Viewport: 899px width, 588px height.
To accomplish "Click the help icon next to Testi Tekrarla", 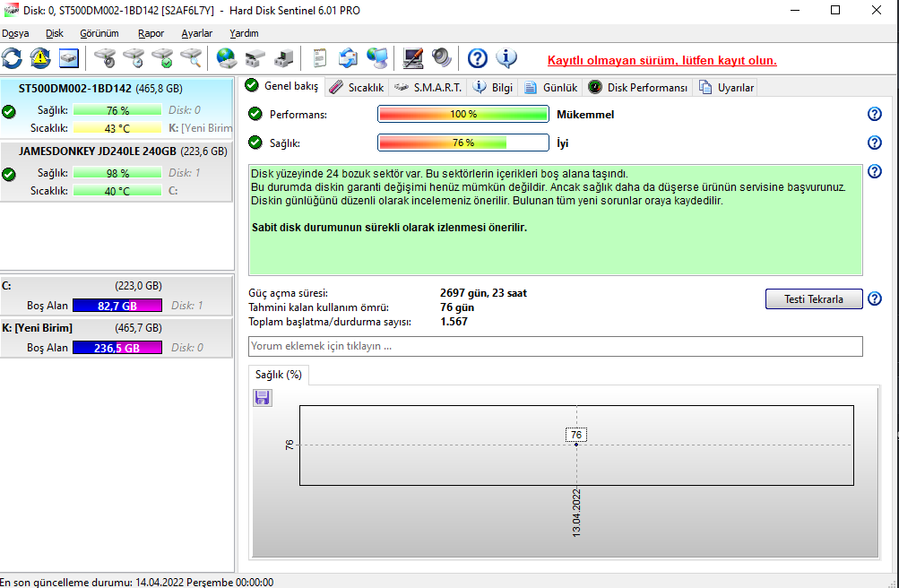I will 875,298.
